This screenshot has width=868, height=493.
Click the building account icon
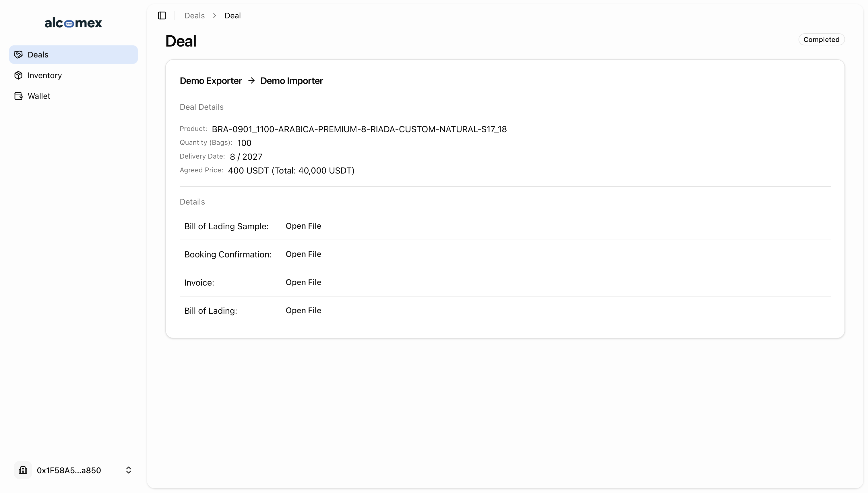[x=23, y=470]
